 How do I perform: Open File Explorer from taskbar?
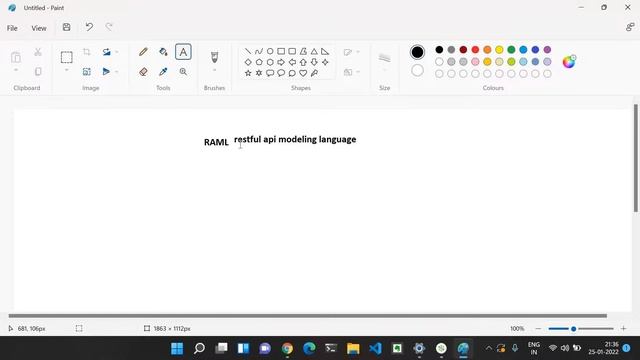tap(353, 348)
